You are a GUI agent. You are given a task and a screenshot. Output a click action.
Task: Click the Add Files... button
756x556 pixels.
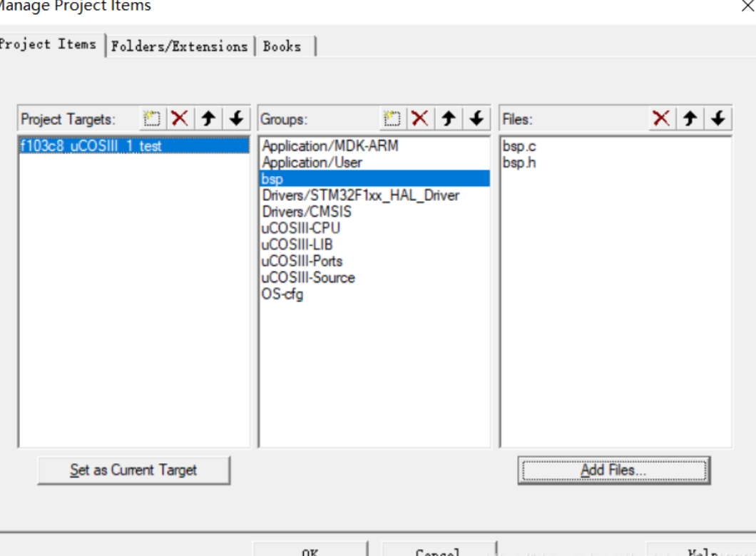point(614,470)
